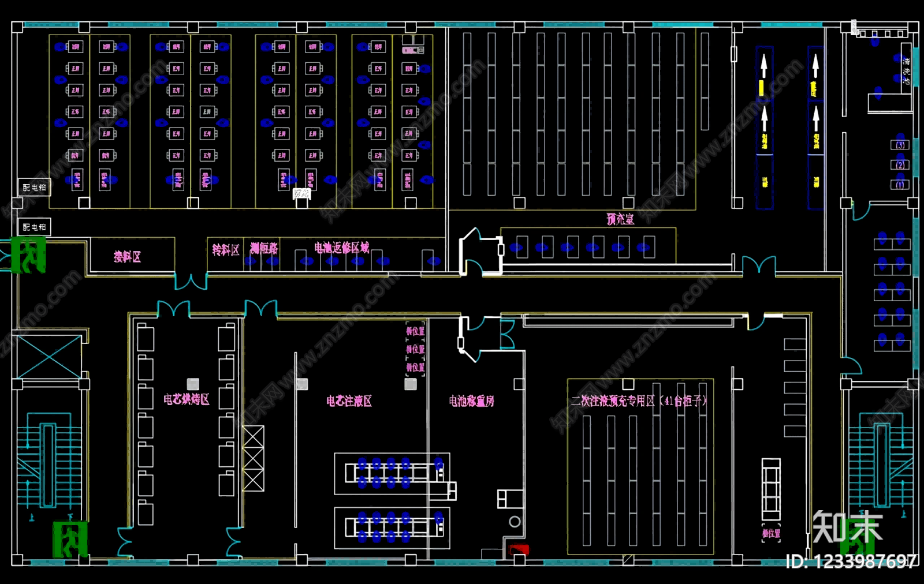The height and width of the screenshot is (584, 924).
Task: Select the red symbol in 电池称重房
Action: point(519,549)
